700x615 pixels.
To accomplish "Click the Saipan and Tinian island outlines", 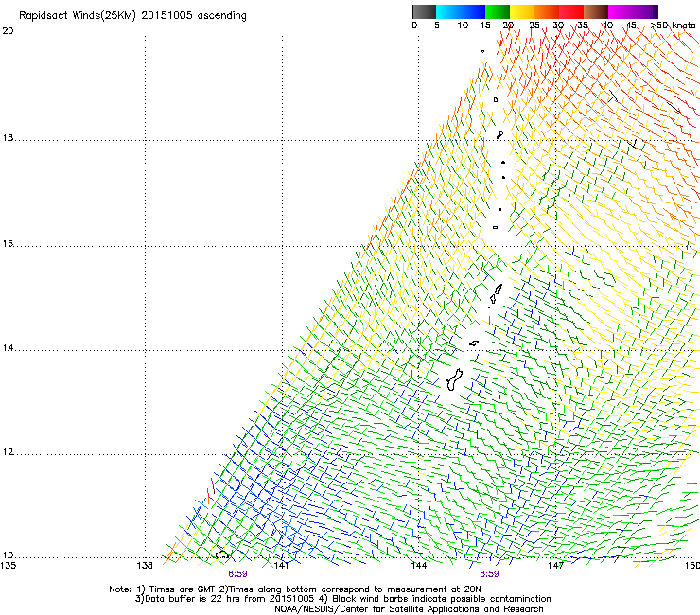I will pyautogui.click(x=496, y=294).
